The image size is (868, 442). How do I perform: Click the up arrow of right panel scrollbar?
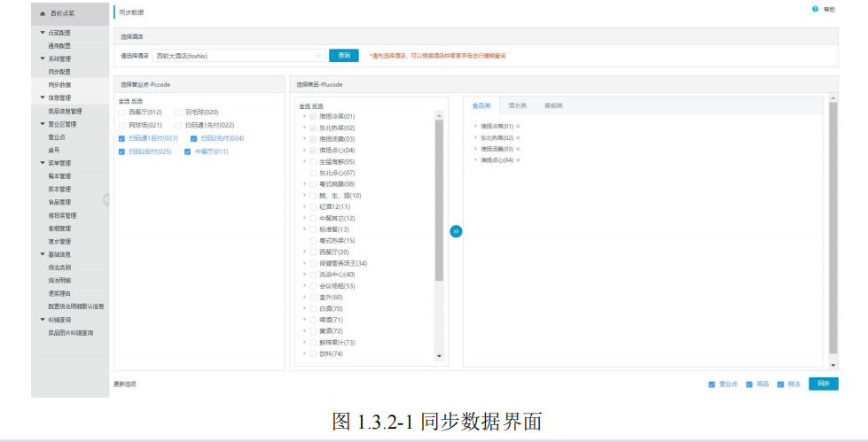point(833,98)
